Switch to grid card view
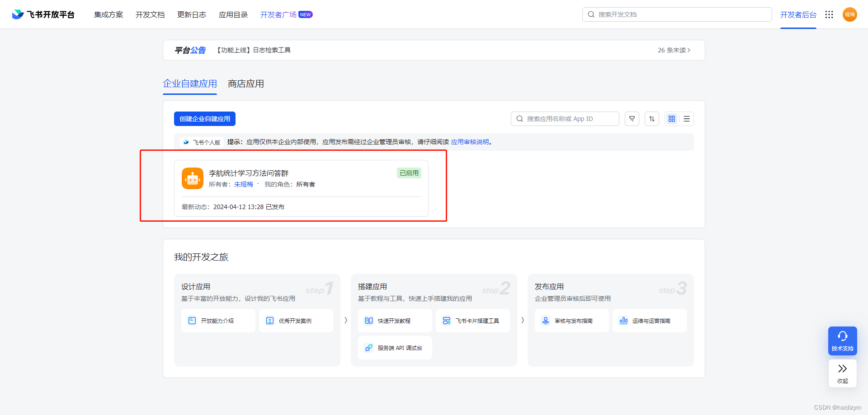The image size is (868, 415). 672,119
